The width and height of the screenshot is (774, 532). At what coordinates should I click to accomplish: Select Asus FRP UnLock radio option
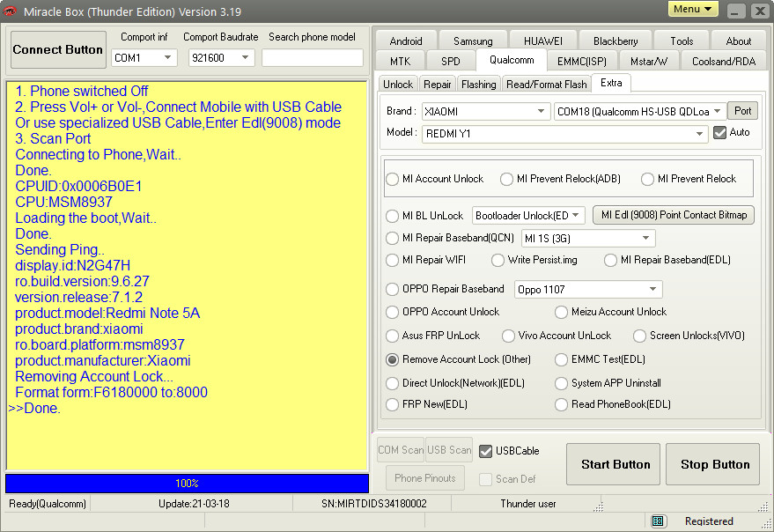393,336
